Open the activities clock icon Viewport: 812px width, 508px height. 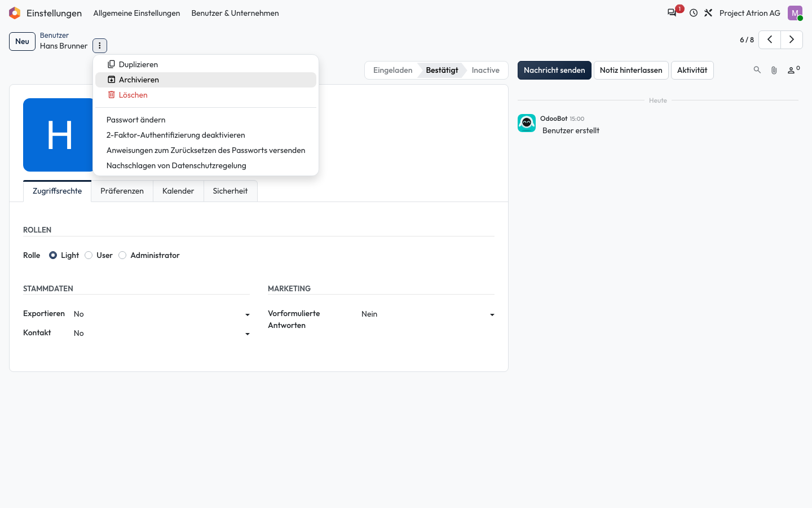(694, 13)
